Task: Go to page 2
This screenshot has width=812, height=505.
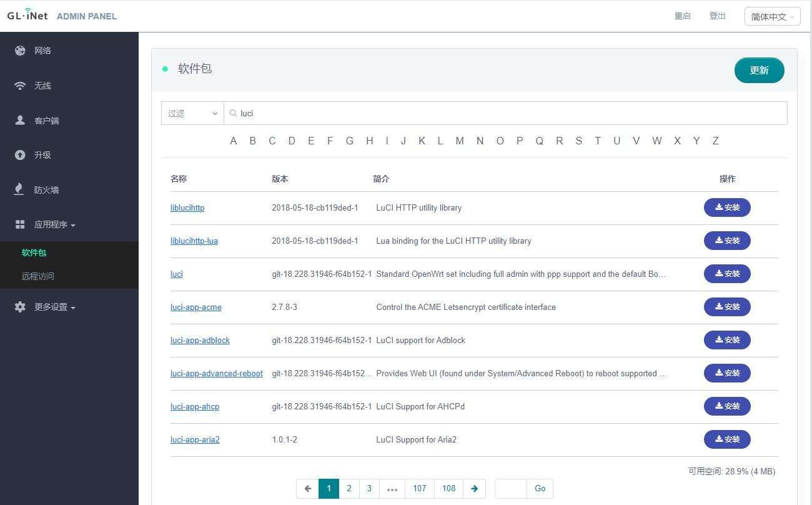Action: (349, 489)
